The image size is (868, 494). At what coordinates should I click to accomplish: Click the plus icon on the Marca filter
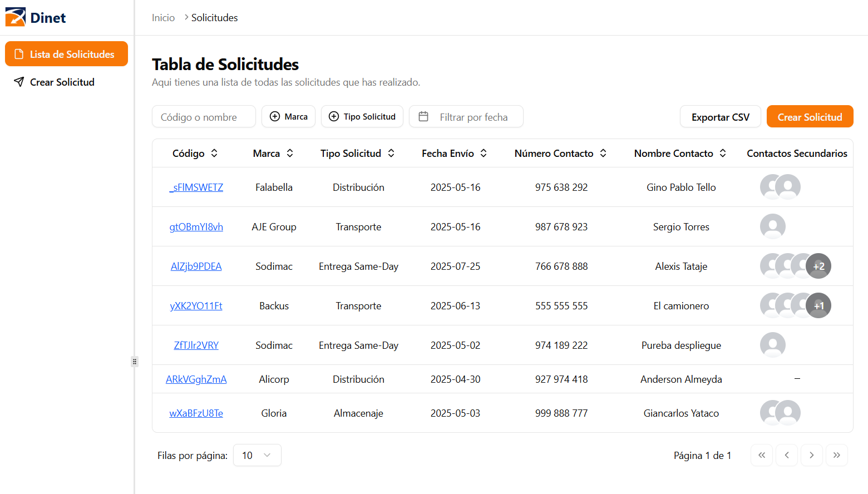274,116
